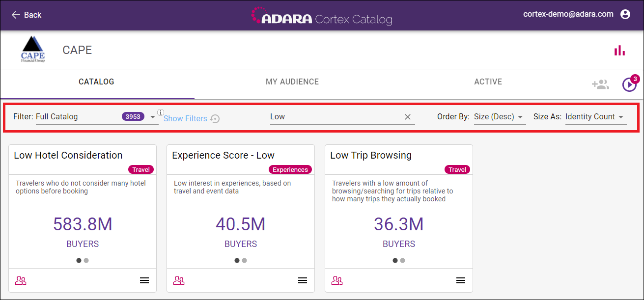
Task: Click the refresh icon beside Show Filters
Action: [x=215, y=118]
